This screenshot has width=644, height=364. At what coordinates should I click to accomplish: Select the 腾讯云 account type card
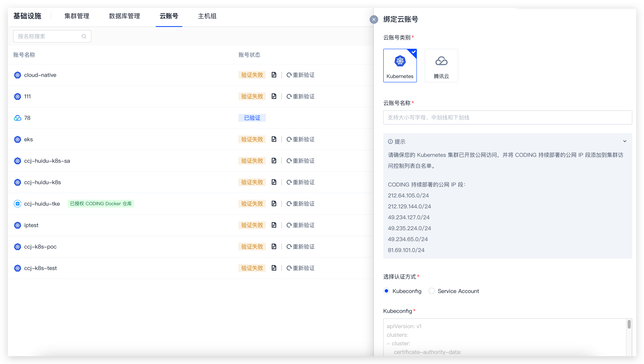point(441,66)
